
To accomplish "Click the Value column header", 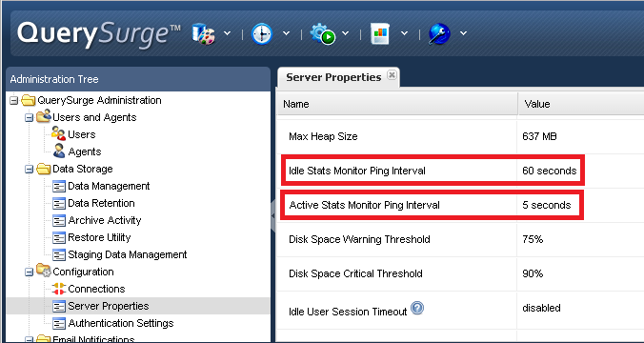I will coord(581,104).
